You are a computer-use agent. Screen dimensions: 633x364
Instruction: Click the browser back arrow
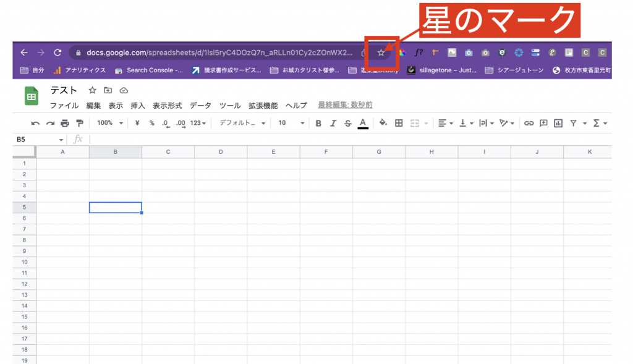[x=24, y=53]
